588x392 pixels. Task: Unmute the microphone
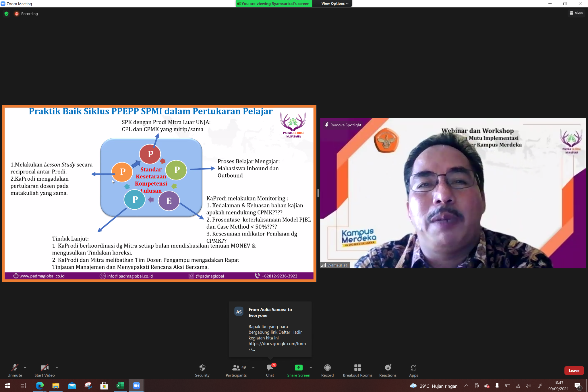click(15, 370)
